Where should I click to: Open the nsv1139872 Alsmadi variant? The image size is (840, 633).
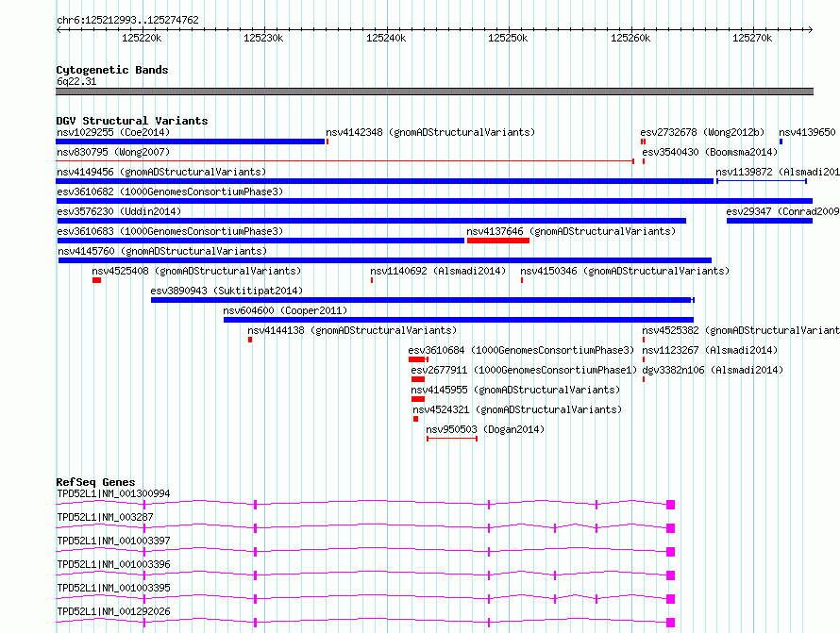pyautogui.click(x=778, y=172)
